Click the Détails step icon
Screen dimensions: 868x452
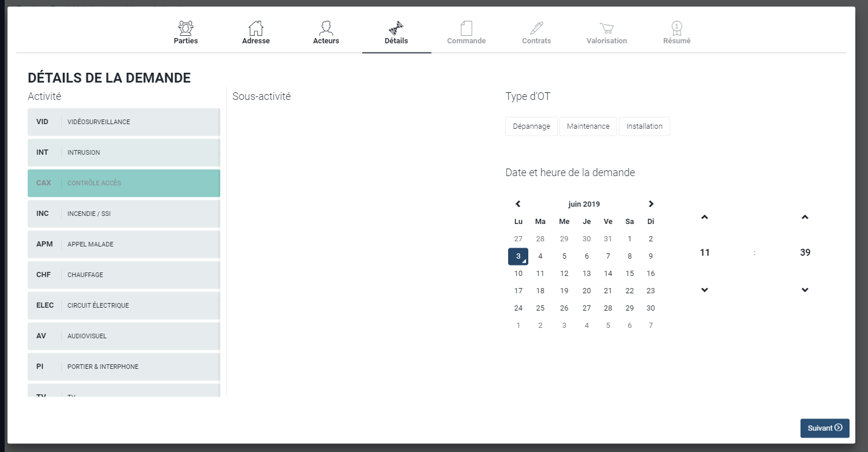click(x=396, y=28)
